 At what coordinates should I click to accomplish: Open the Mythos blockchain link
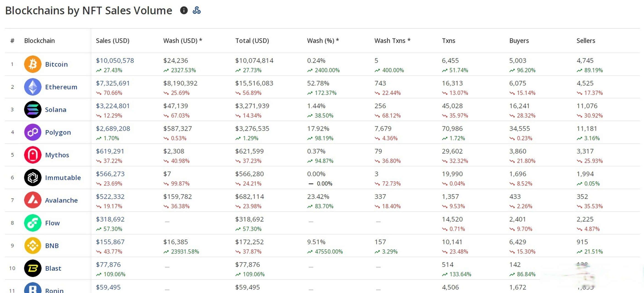57,155
